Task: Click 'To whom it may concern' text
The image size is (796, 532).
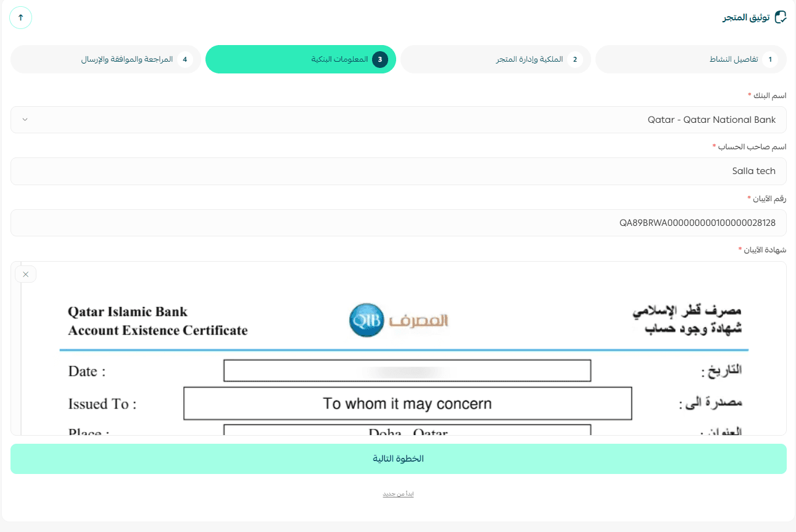Action: pyautogui.click(x=407, y=404)
